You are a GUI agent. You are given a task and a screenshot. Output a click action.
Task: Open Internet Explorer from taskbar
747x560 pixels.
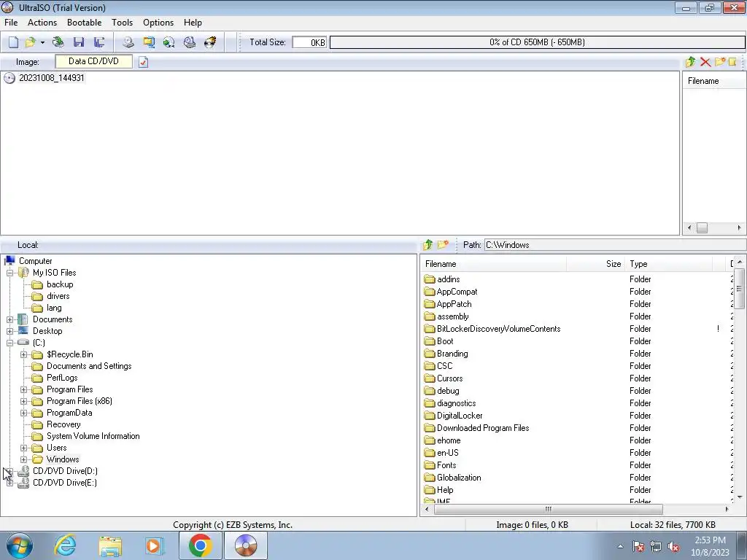tap(65, 545)
